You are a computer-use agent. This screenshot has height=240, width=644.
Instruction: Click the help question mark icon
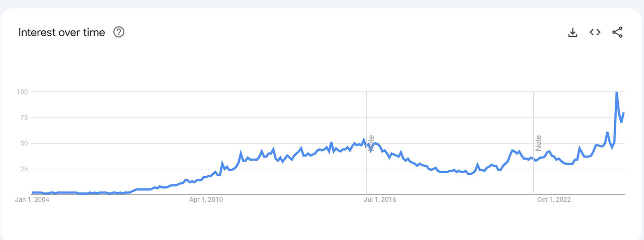[119, 32]
